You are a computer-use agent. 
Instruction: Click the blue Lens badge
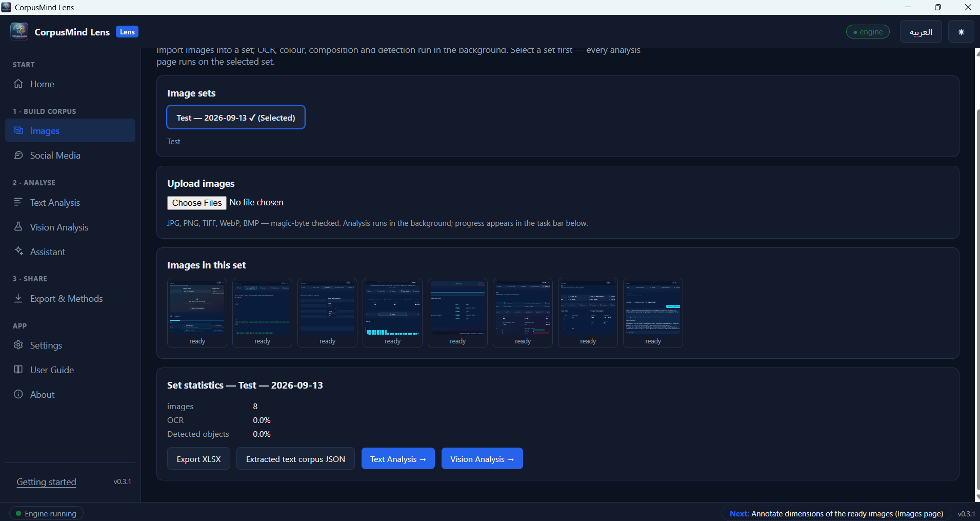(127, 32)
